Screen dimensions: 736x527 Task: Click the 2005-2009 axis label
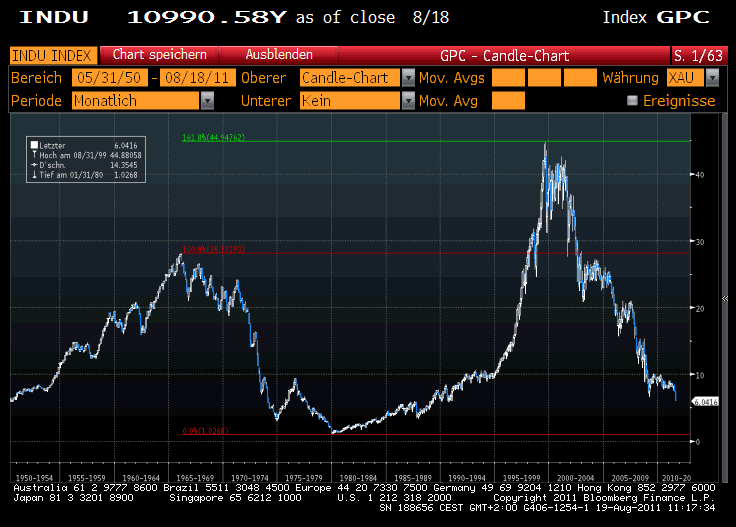(x=630, y=478)
